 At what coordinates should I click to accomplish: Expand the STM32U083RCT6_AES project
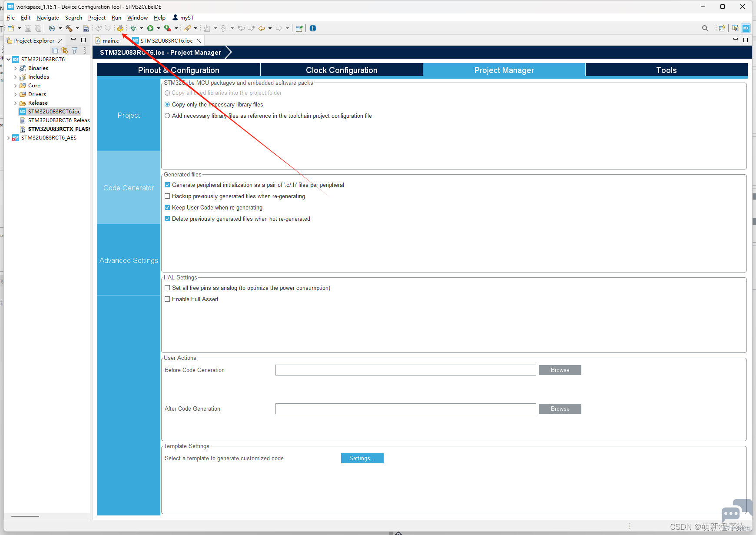[x=9, y=138]
